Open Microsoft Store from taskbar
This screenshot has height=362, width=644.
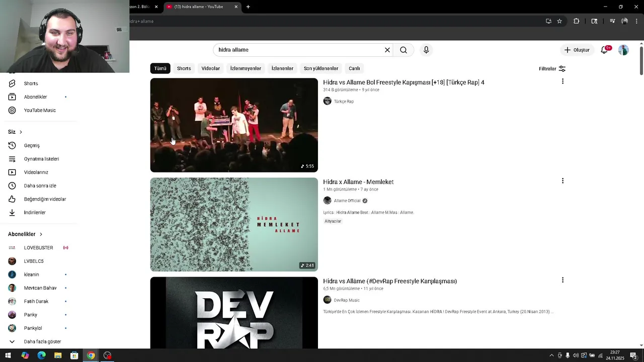click(74, 355)
